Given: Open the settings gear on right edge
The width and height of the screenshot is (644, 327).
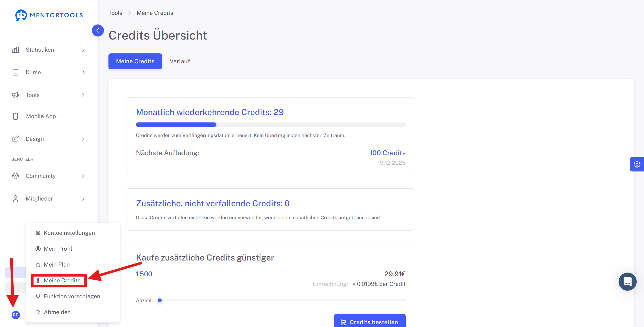Looking at the screenshot, I should coord(637,164).
